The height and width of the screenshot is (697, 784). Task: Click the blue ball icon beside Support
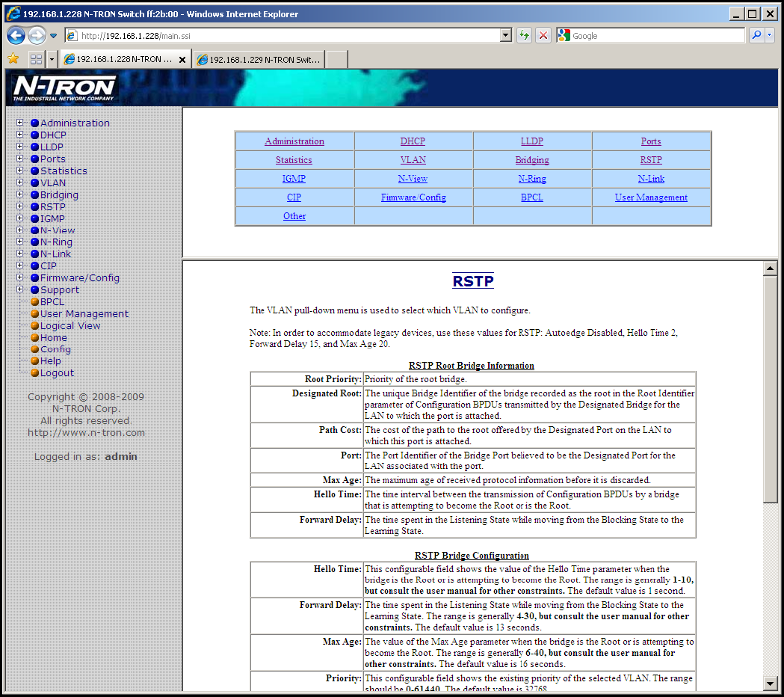click(x=34, y=290)
